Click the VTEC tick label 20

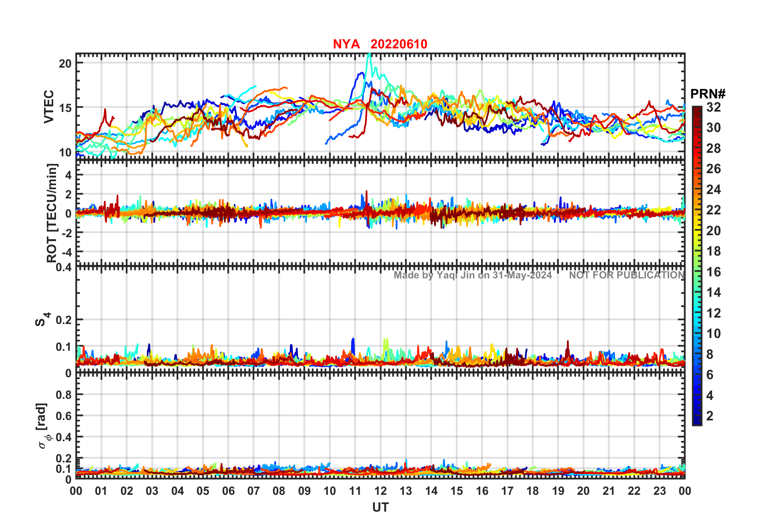click(65, 64)
